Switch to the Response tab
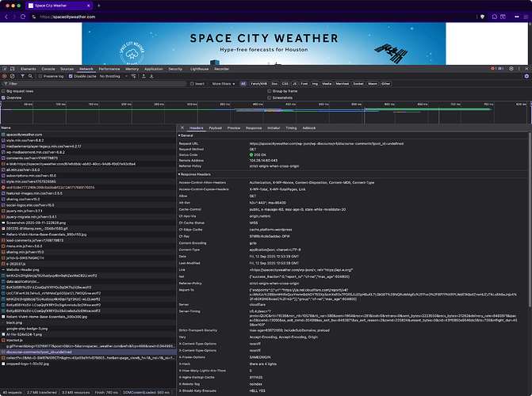 click(254, 128)
